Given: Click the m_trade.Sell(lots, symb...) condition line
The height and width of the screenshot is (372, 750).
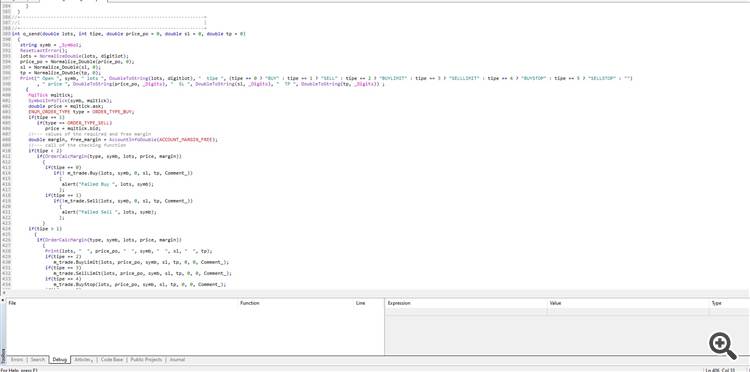Looking at the screenshot, I should 123,200.
